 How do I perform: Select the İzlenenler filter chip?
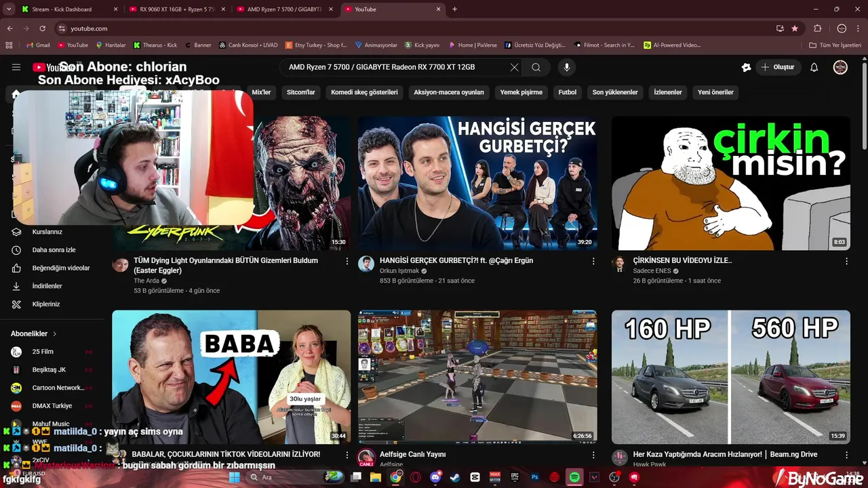coord(668,92)
